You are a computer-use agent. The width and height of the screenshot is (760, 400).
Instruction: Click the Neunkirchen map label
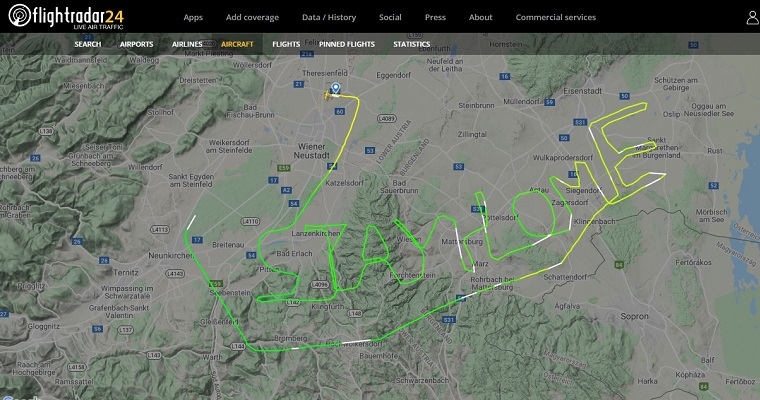(171, 255)
